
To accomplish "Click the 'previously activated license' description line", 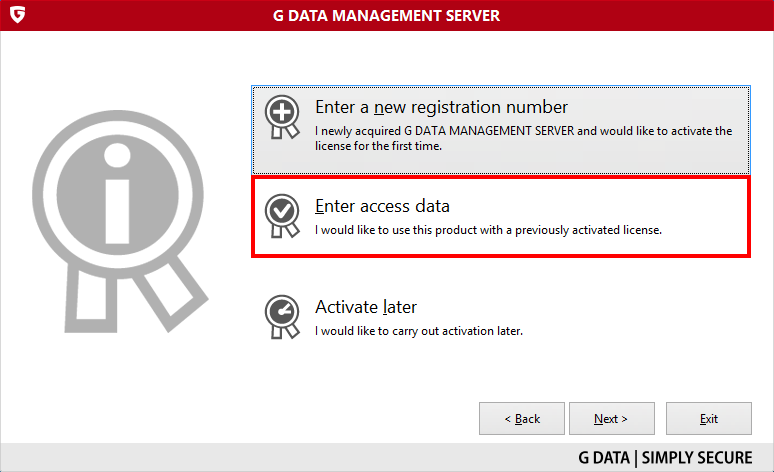I will (x=488, y=230).
